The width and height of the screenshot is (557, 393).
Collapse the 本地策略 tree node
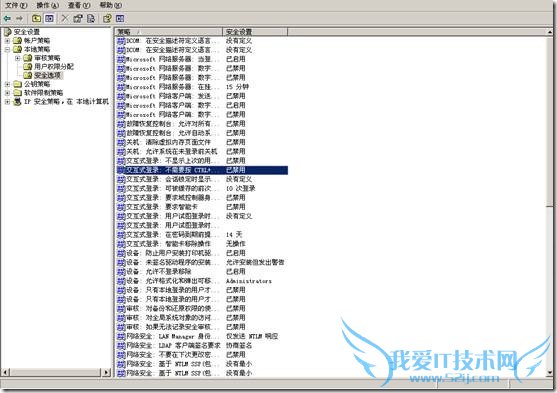click(x=7, y=49)
